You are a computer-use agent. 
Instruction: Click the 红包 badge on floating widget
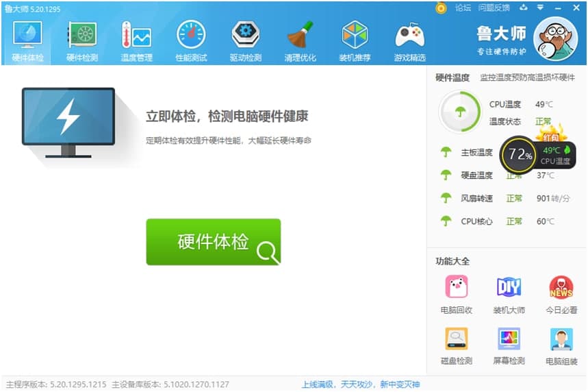coord(550,135)
